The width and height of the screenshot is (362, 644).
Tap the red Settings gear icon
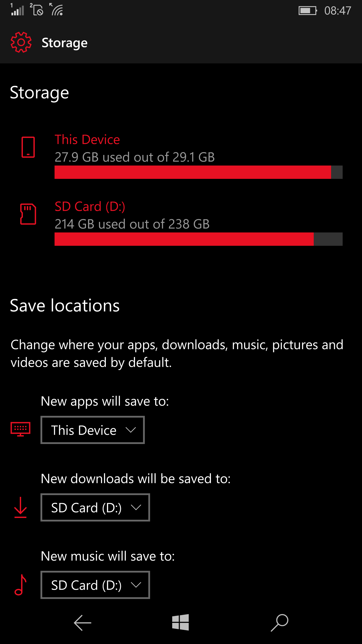21,42
